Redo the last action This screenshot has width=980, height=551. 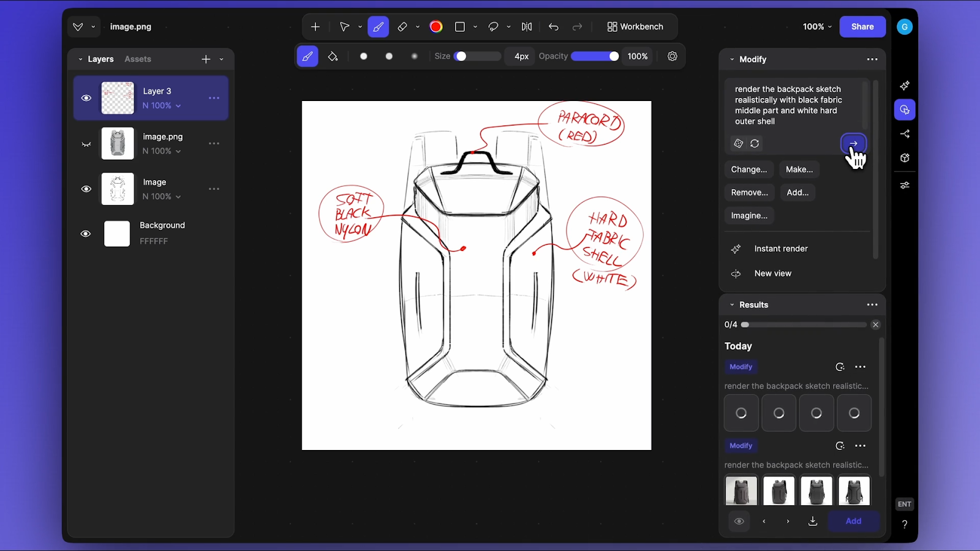[x=577, y=27]
